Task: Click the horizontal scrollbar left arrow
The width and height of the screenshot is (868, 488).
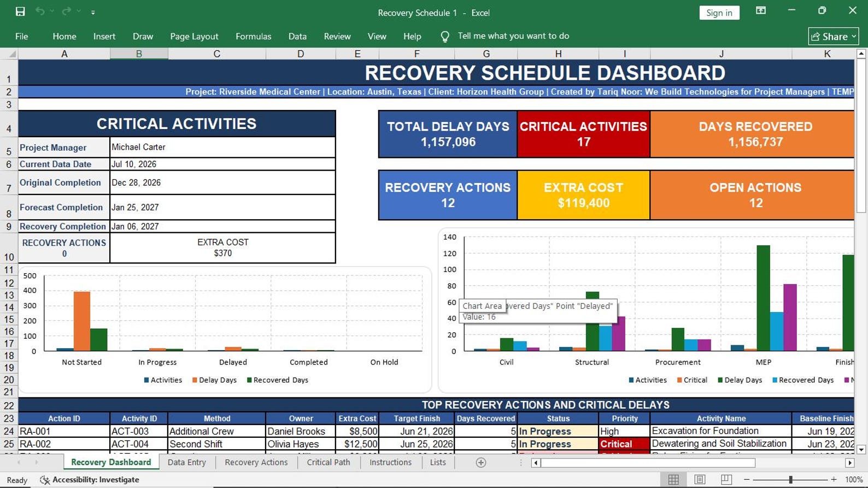Action: pos(536,463)
